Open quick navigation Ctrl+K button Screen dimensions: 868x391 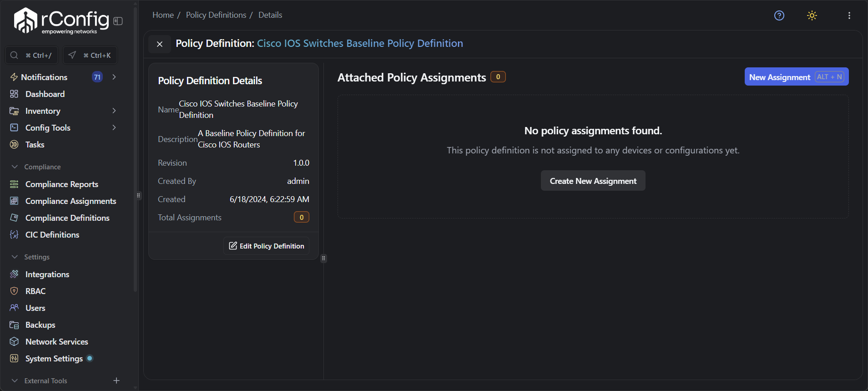90,55
